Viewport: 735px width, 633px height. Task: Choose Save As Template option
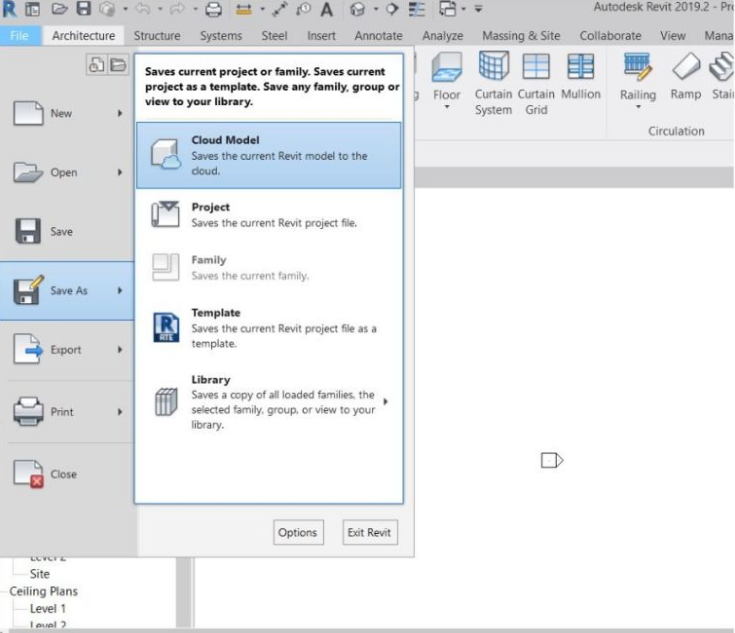(x=269, y=328)
